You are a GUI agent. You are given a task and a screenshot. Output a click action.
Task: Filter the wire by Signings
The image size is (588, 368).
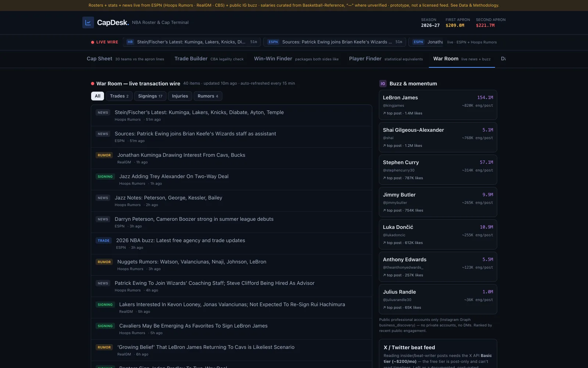pos(150,96)
